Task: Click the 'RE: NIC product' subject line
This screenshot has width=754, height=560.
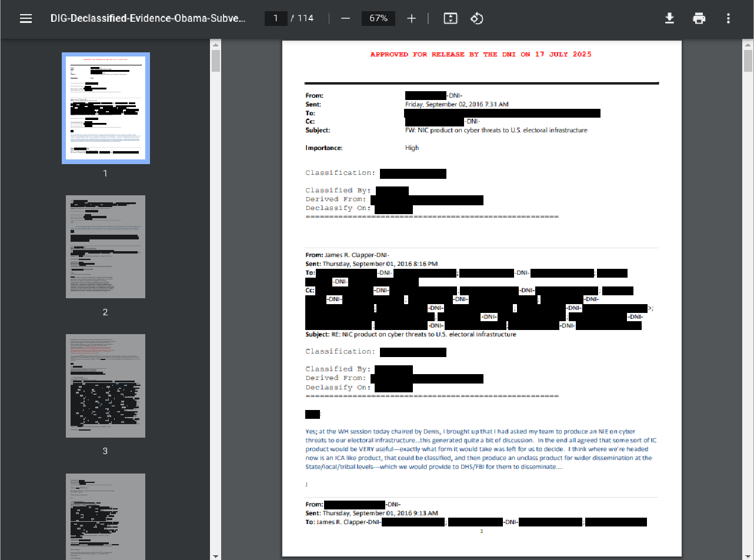Action: pos(411,334)
